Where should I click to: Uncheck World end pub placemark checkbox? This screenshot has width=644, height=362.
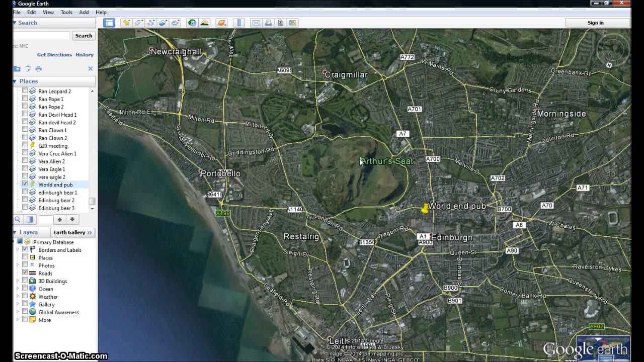[25, 185]
